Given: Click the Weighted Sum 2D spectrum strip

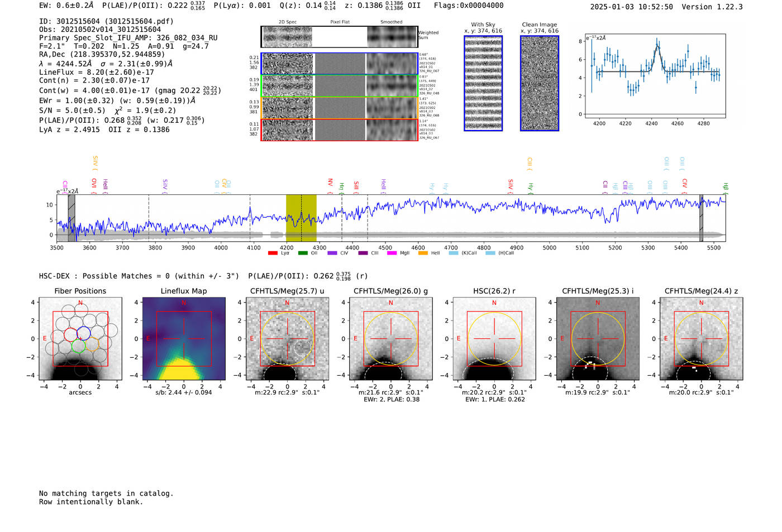Looking at the screenshot, I should [x=340, y=37].
